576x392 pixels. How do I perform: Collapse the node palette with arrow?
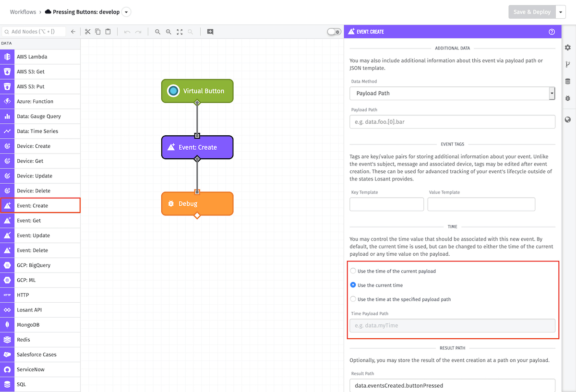coord(73,32)
